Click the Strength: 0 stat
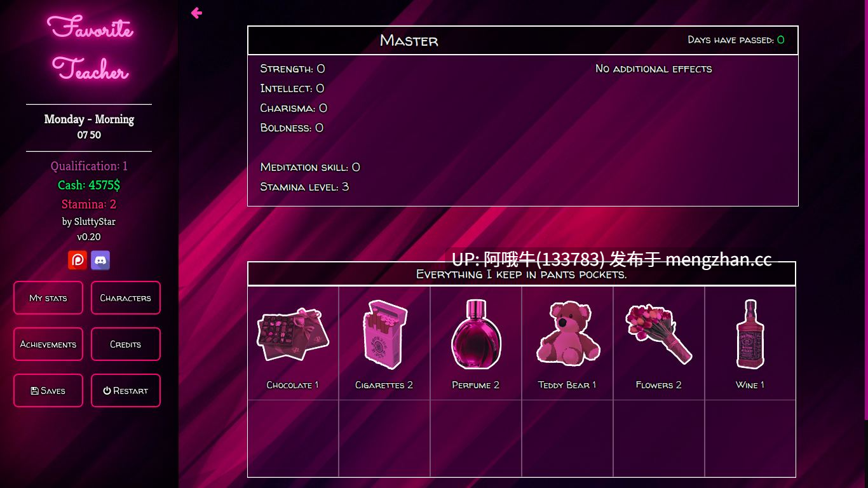The width and height of the screenshot is (868, 488). (x=292, y=69)
